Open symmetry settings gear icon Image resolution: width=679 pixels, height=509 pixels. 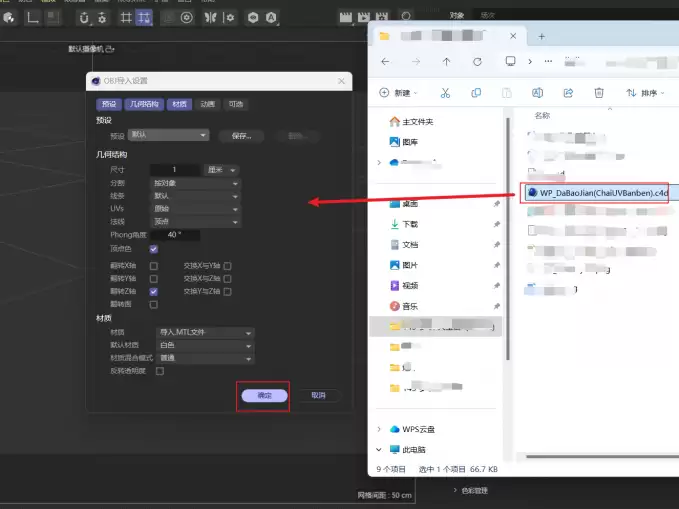(229, 18)
